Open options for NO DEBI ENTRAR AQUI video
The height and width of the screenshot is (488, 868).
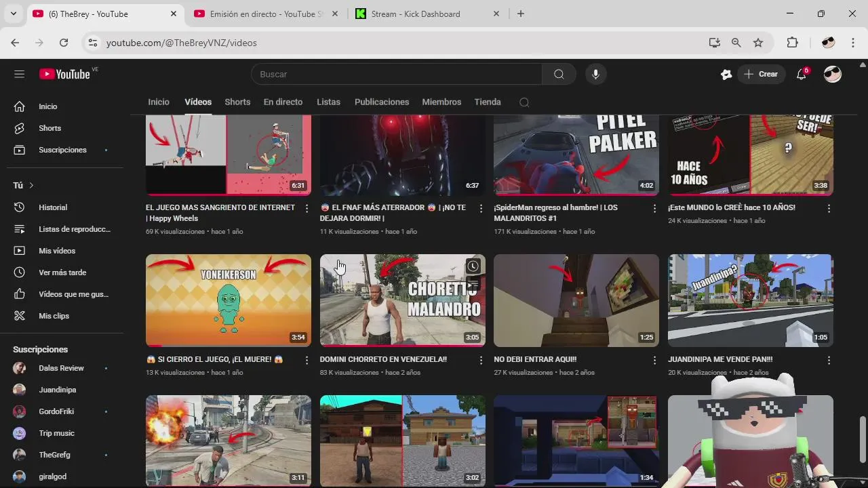click(654, 361)
